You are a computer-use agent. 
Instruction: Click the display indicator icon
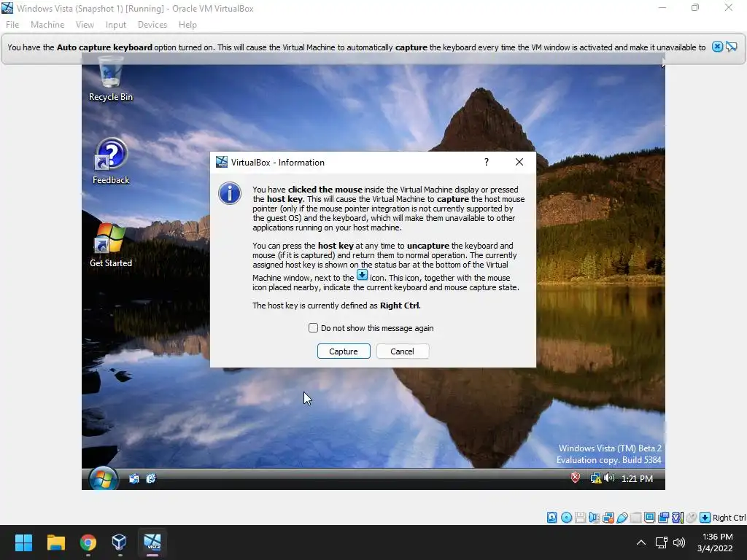coord(649,518)
